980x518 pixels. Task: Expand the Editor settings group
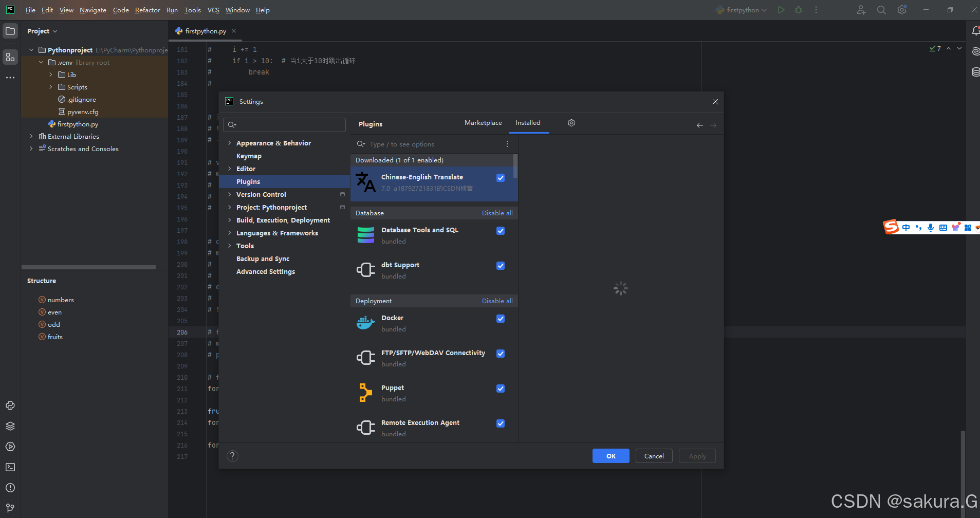(230, 169)
